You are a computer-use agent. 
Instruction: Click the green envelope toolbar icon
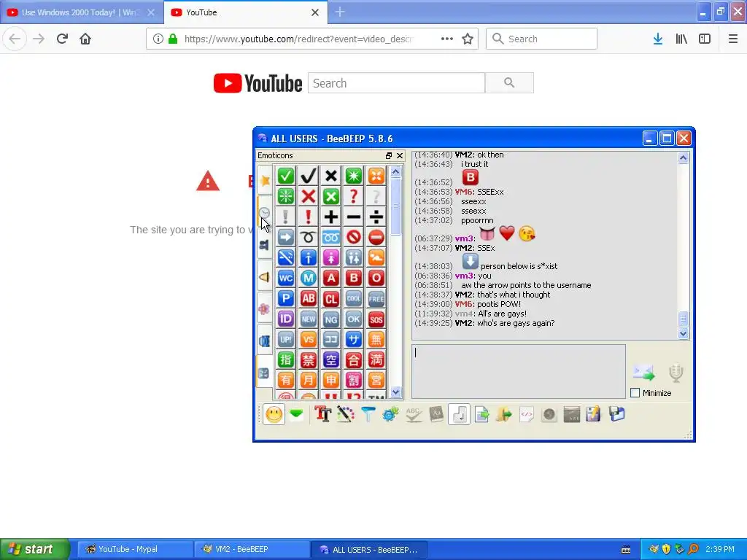(296, 414)
